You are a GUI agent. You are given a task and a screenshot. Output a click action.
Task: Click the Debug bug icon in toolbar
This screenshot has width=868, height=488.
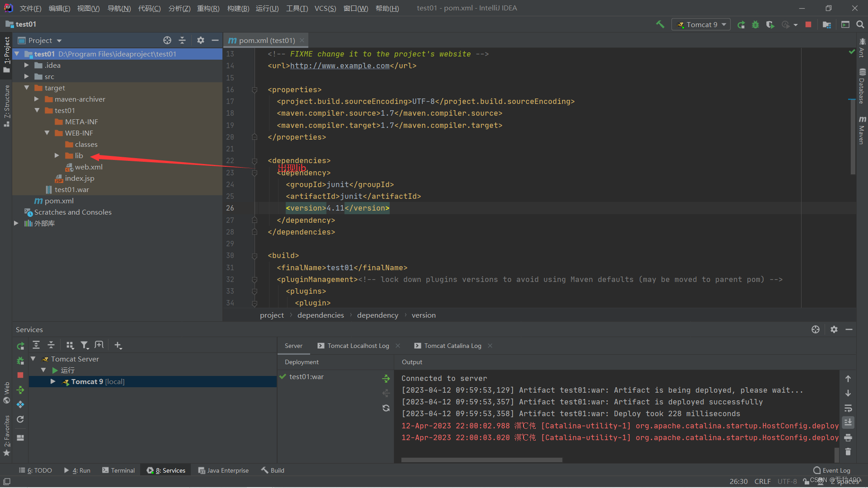pyautogui.click(x=755, y=25)
